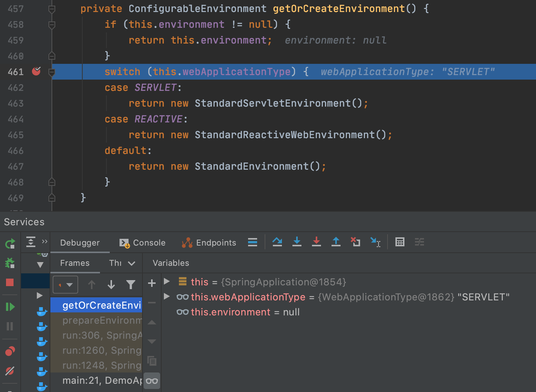Viewport: 536px width, 392px height.
Task: Click the Services panel title
Action: [x=24, y=222]
